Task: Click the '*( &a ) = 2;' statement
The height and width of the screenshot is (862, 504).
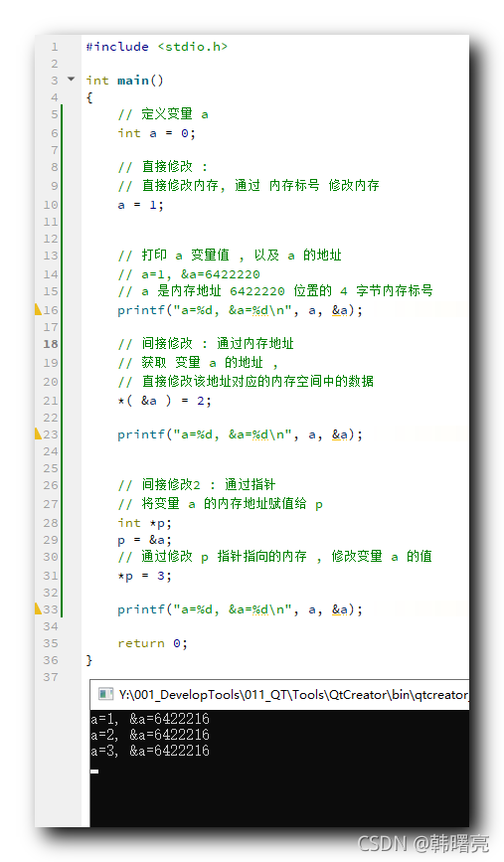Action: pos(164,401)
